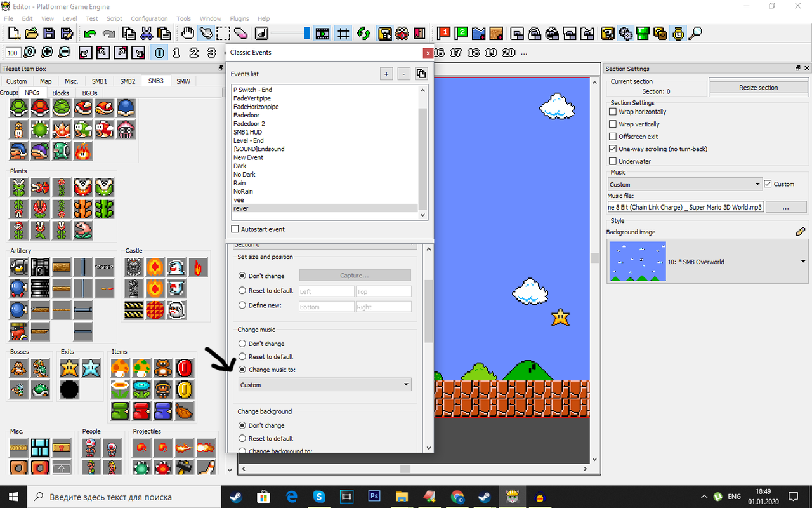Click the '...' browse music file button
Screen dimensions: 812x508
pos(786,208)
